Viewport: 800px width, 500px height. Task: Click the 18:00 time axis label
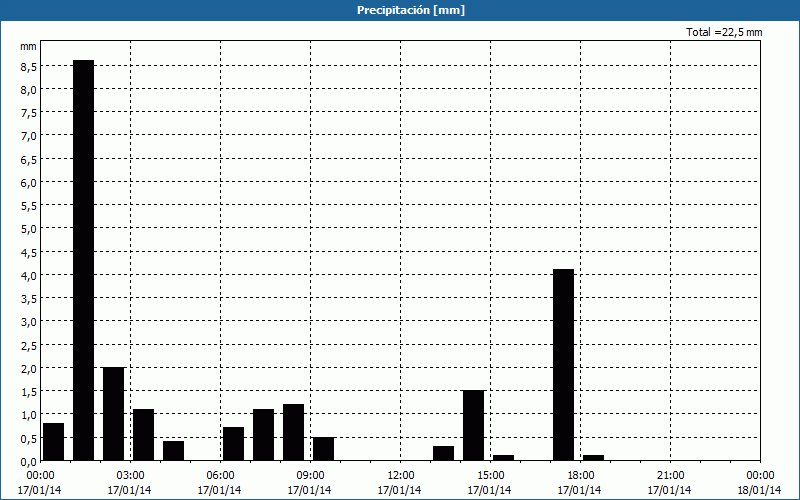(x=580, y=476)
